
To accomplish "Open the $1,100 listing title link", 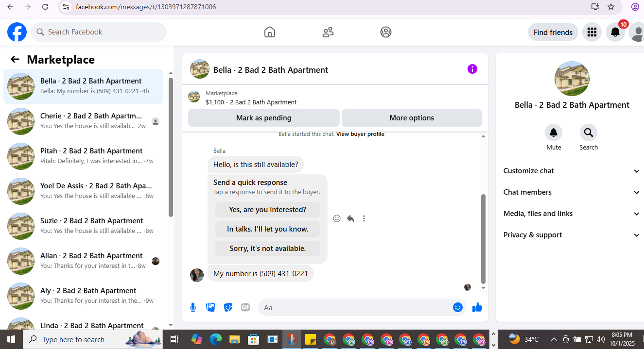I will point(251,102).
